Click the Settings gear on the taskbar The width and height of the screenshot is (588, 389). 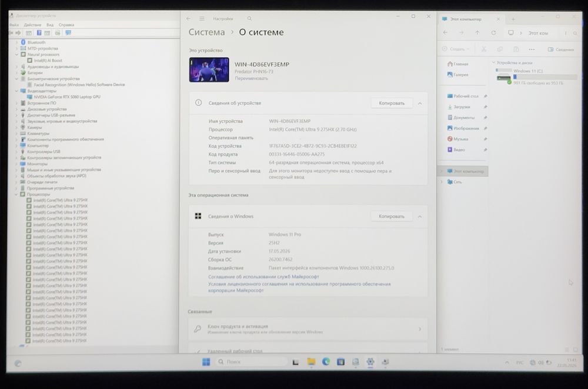tap(370, 361)
